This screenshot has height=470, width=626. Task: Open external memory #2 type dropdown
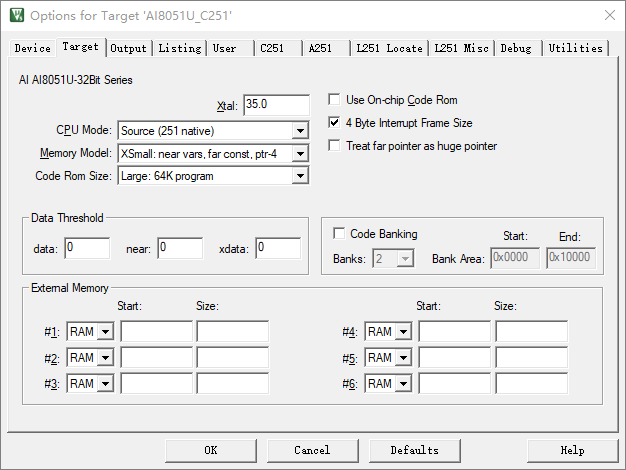105,357
